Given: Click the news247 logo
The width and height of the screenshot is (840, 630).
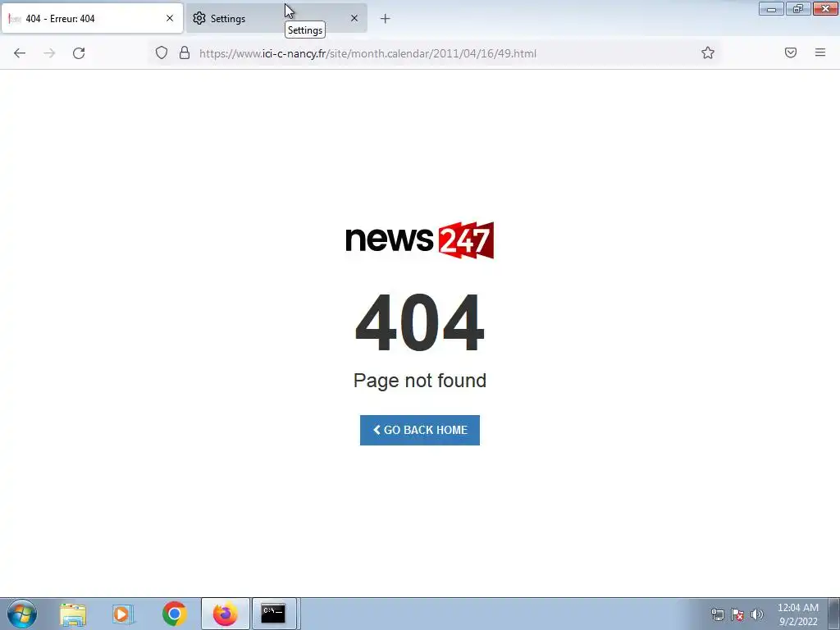Looking at the screenshot, I should [x=420, y=240].
